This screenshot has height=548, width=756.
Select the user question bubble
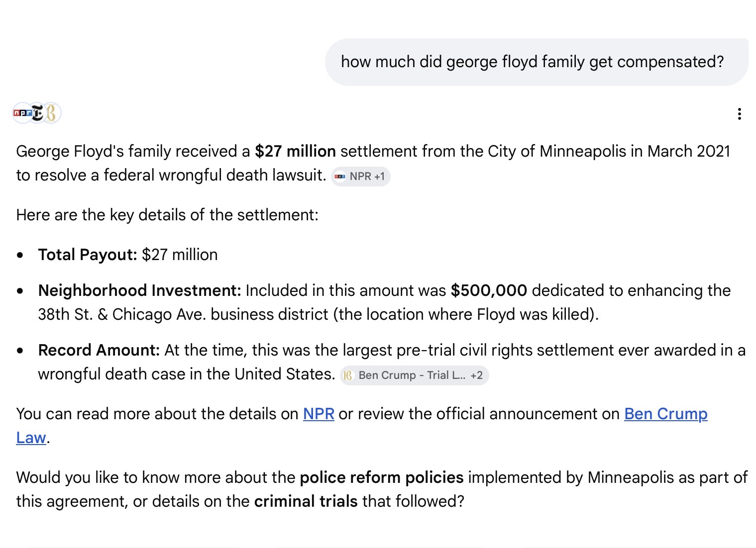point(537,62)
